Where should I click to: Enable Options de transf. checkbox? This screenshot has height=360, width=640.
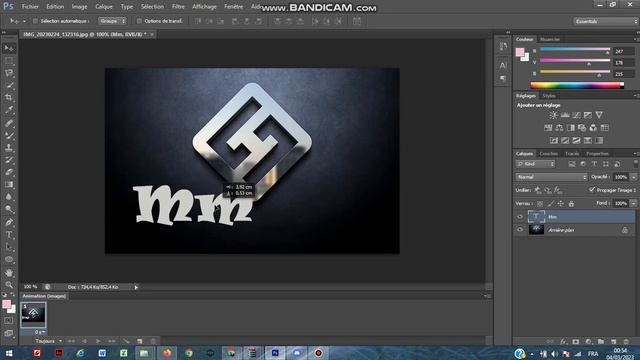click(x=139, y=21)
